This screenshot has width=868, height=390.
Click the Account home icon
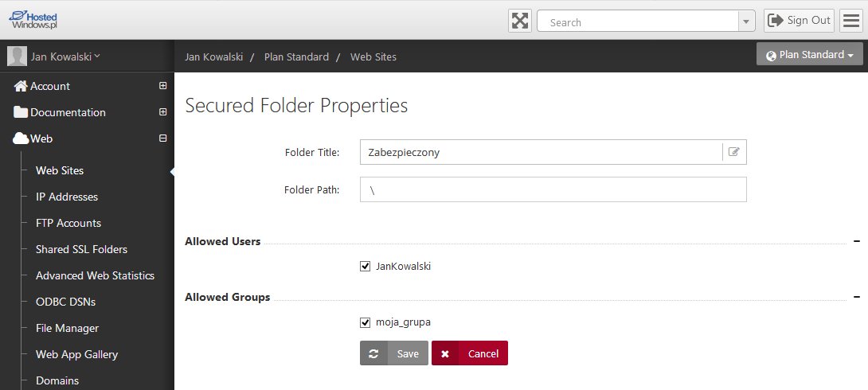(x=21, y=86)
